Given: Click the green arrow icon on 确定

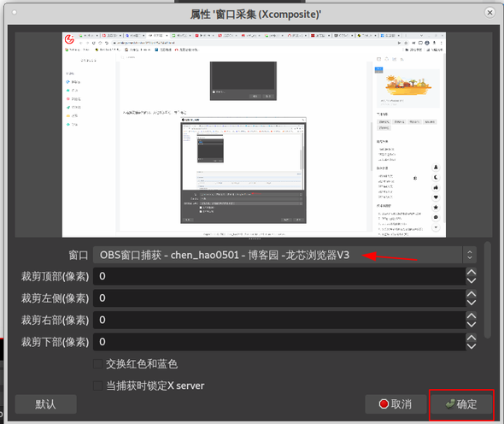Looking at the screenshot, I should coord(450,404).
